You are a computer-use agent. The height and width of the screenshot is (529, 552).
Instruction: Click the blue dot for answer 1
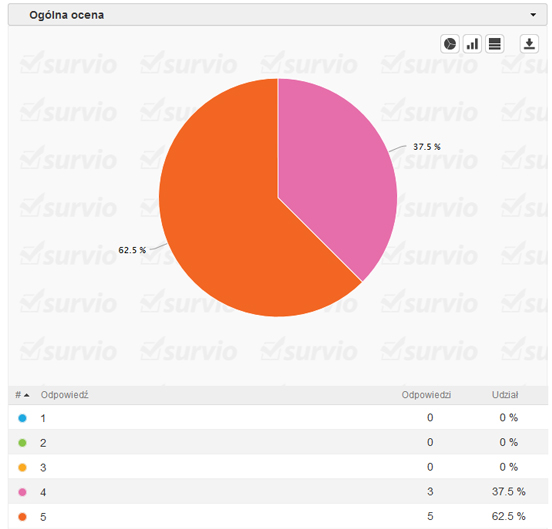tap(22, 418)
